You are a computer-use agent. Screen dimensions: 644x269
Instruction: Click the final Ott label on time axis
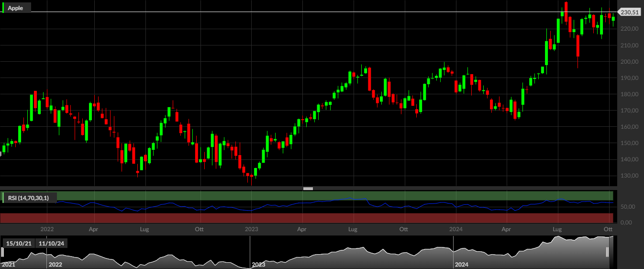click(608, 229)
